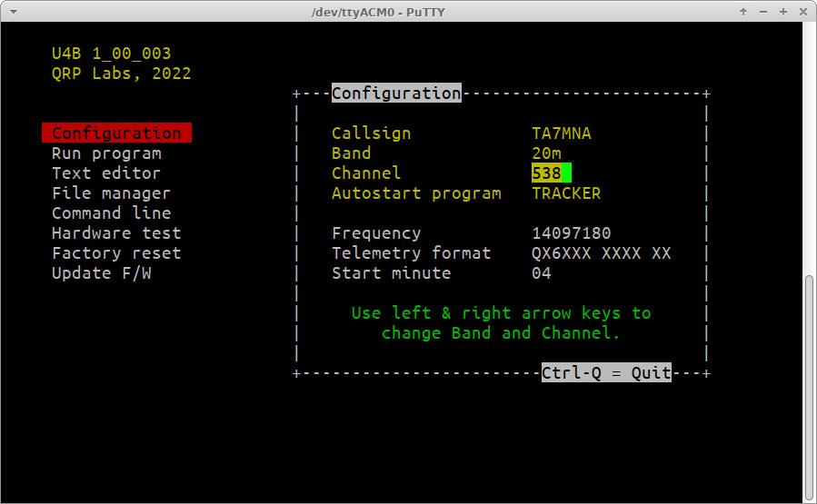Click the Ctrl-Q = Quit label
Screen dimensions: 817x504
coord(606,373)
